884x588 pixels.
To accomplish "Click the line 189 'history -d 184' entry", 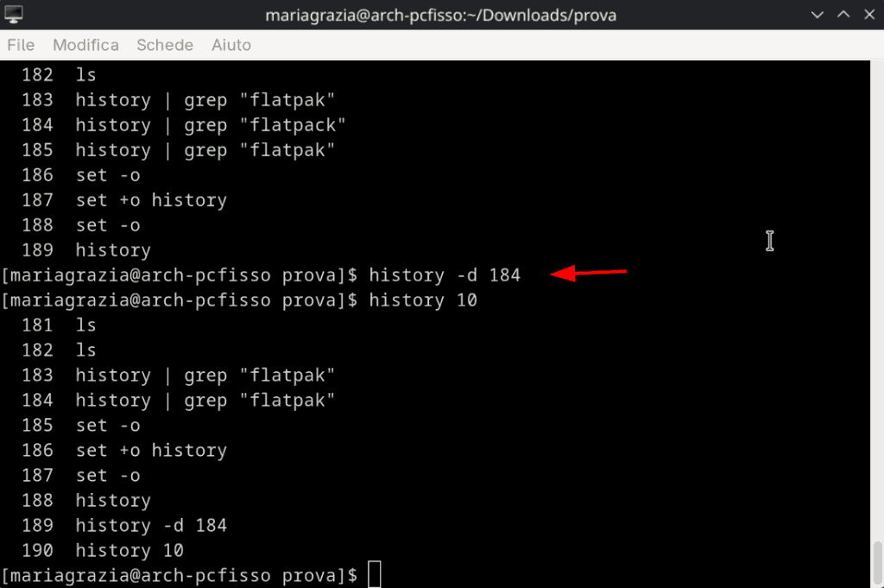I will coord(124,526).
